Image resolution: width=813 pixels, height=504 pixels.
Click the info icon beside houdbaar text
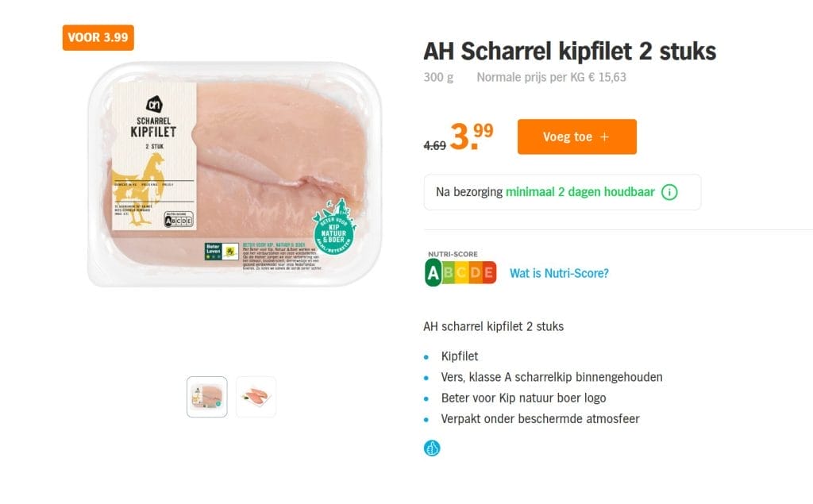(x=669, y=192)
